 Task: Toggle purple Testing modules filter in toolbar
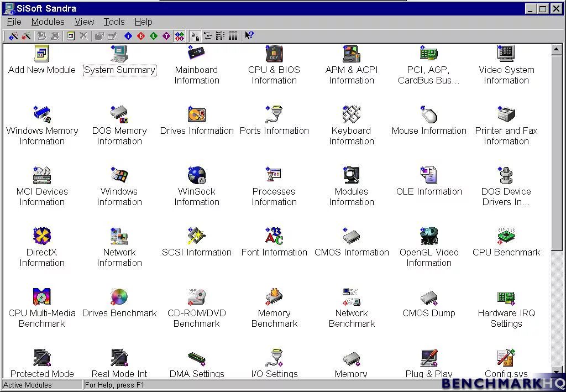(x=166, y=36)
